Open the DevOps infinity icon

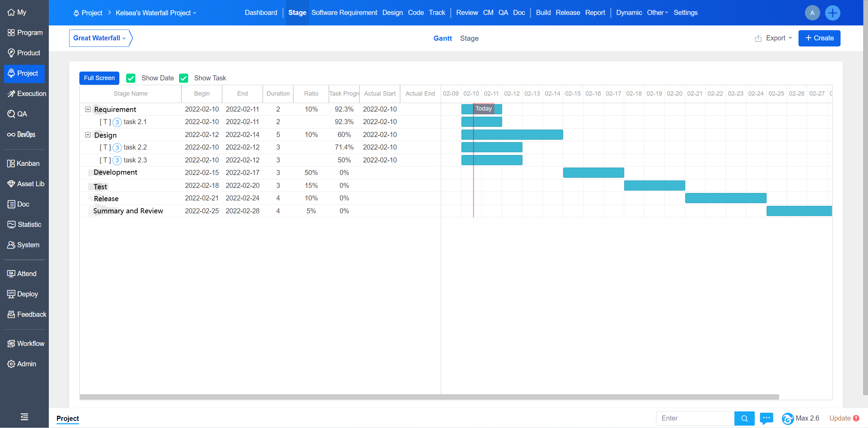(11, 135)
